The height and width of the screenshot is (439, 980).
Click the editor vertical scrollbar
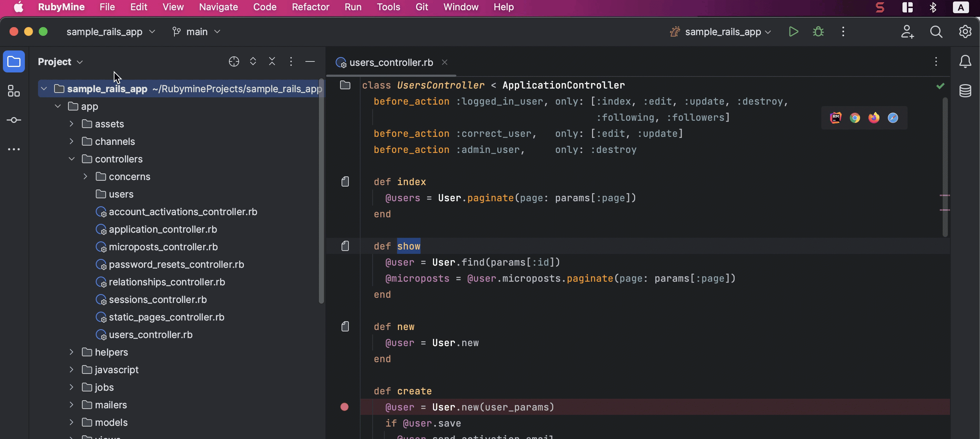(945, 168)
